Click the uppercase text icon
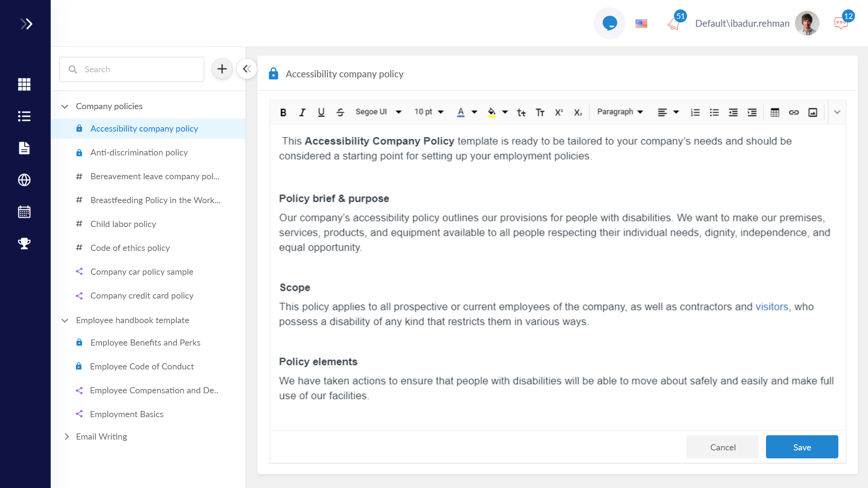The width and height of the screenshot is (868, 488). click(x=540, y=112)
